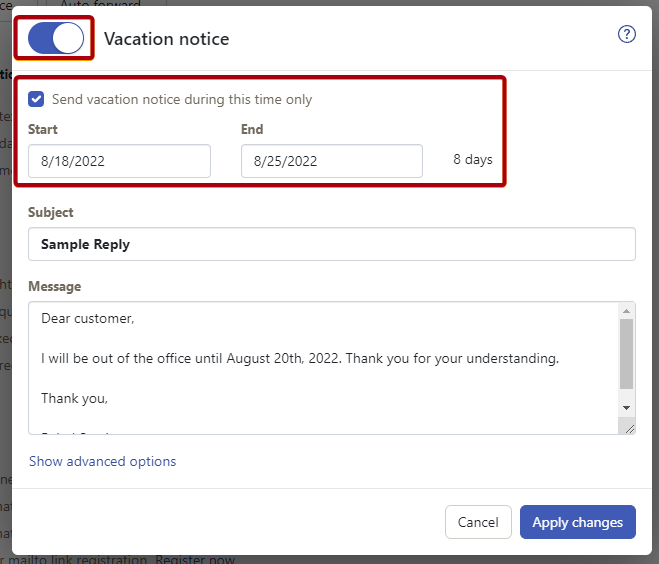This screenshot has height=564, width=659.
Task: Uncheck Send vacation notice during this time only
Action: click(x=36, y=100)
